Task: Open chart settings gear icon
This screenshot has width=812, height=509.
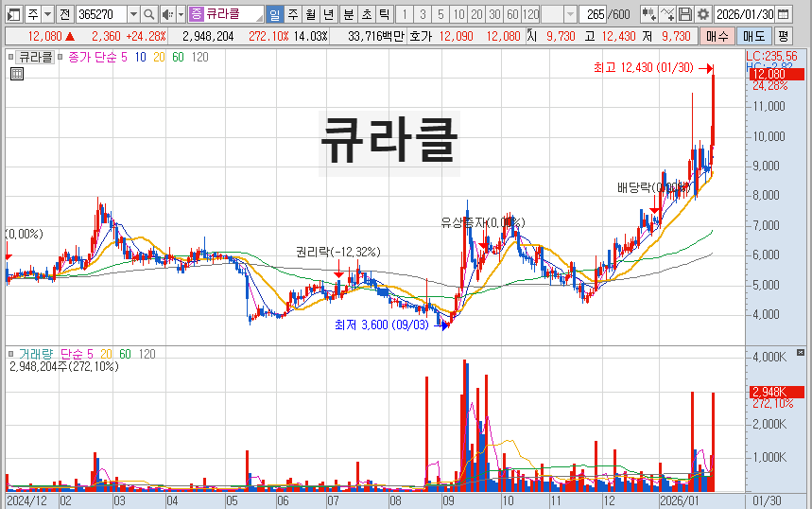Action: [702, 14]
